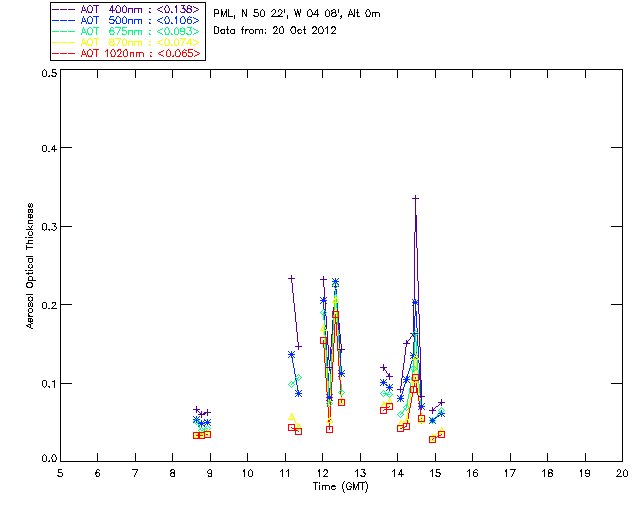Click the x-axis tick label 14
Viewport: 640px width, 512px height.
click(398, 473)
